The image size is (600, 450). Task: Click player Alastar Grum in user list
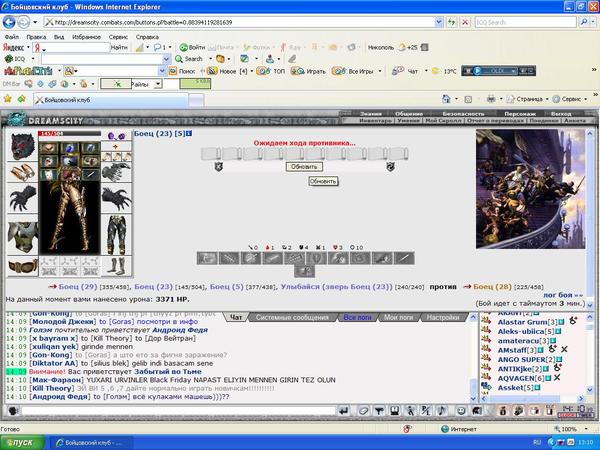click(522, 322)
